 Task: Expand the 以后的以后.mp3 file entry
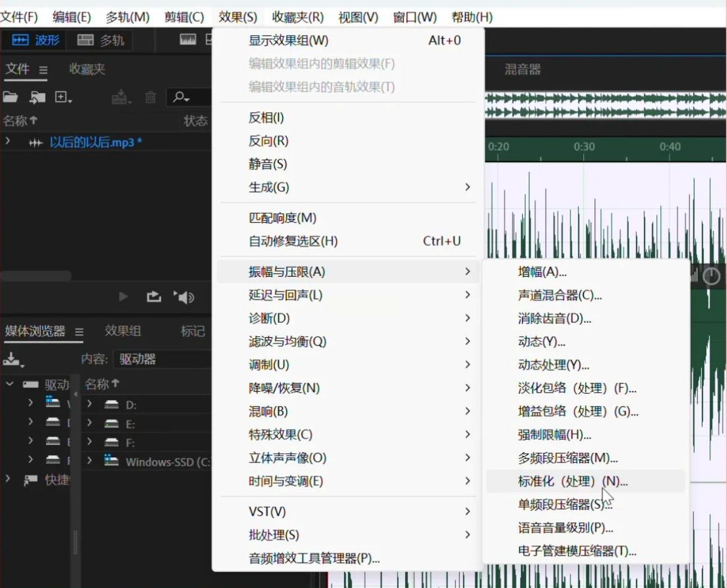click(x=8, y=141)
